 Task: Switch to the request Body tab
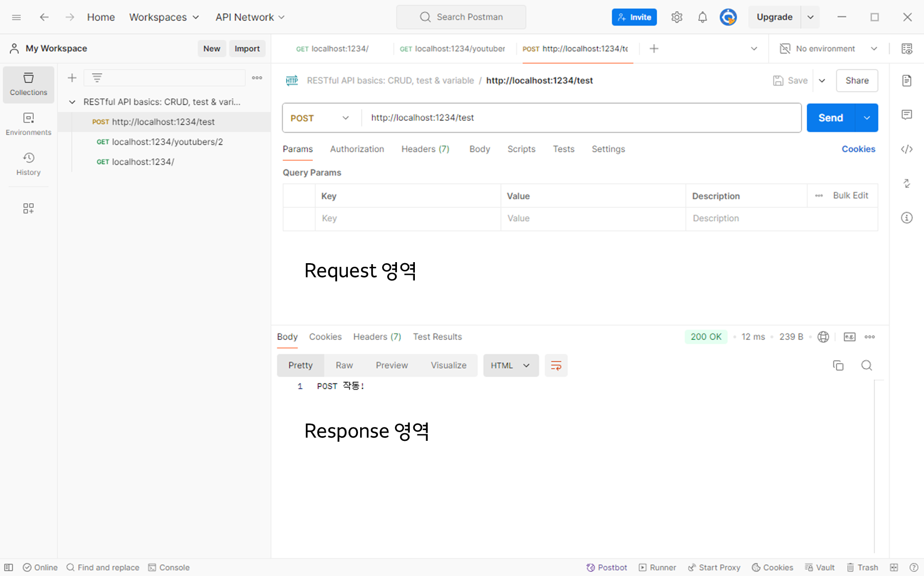point(479,149)
